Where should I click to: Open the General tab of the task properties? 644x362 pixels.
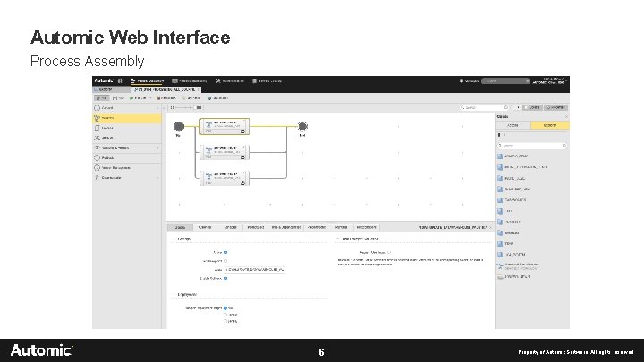pos(181,227)
